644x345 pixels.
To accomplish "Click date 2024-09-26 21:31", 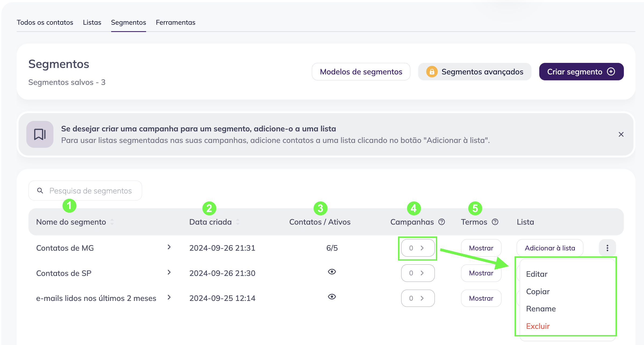I will coord(222,248).
